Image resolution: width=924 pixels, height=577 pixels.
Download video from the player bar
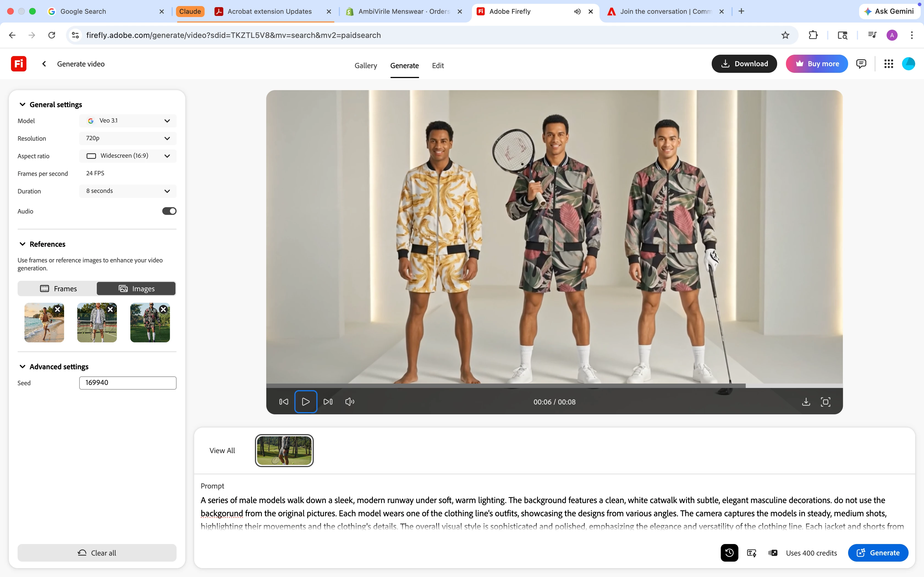click(806, 401)
